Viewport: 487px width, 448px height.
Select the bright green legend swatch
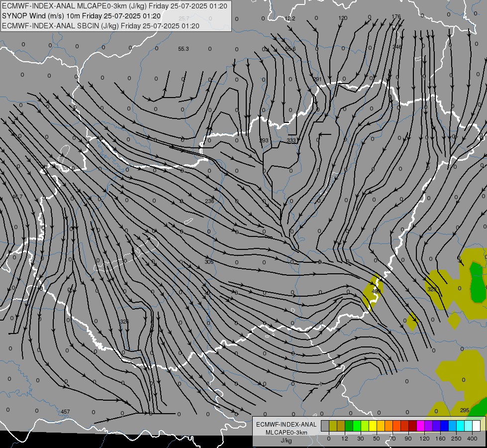click(x=357, y=426)
